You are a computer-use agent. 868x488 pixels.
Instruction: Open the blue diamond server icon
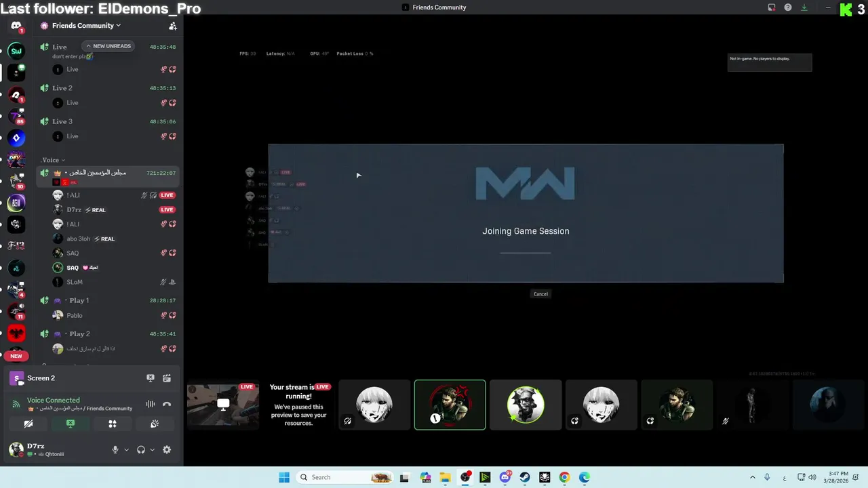click(x=16, y=138)
